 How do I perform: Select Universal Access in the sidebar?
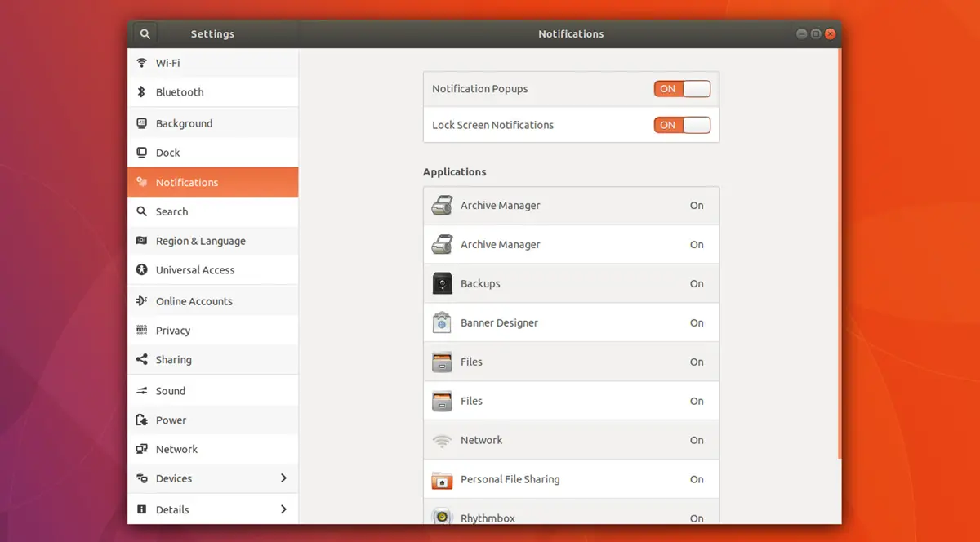213,270
